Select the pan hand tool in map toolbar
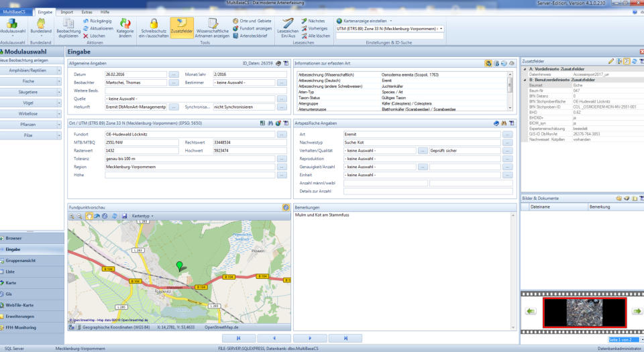Image resolution: width=644 pixels, height=352 pixels. (x=89, y=216)
